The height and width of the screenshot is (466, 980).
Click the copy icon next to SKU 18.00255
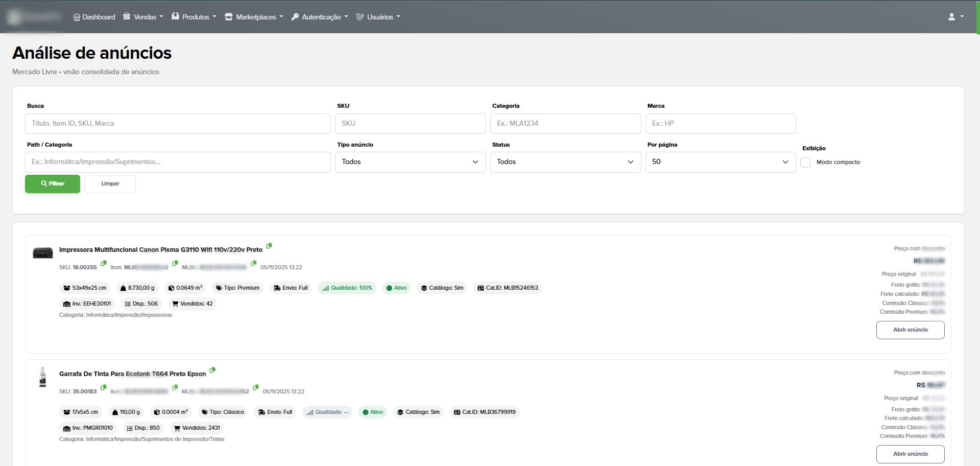[104, 264]
